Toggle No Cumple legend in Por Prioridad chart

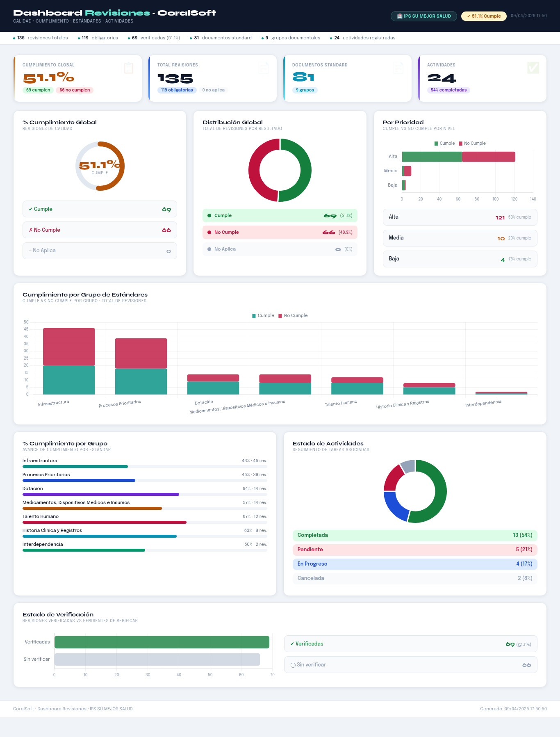tap(472, 143)
